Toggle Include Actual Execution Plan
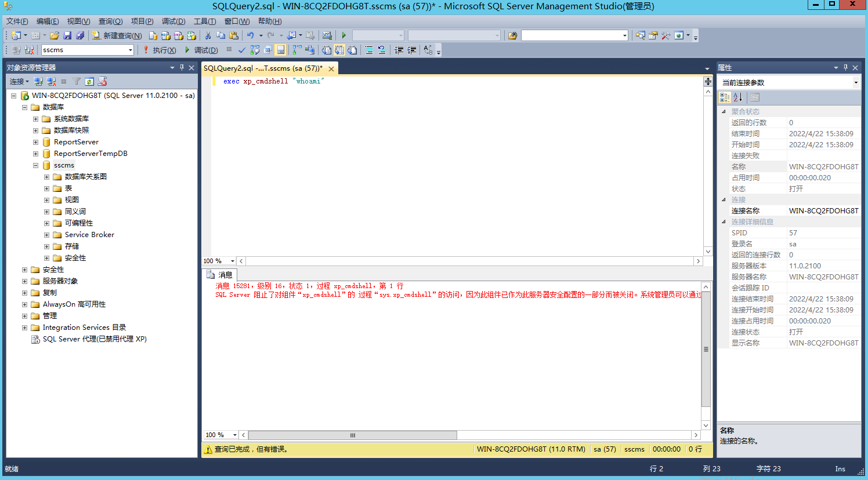Image resolution: width=868 pixels, height=480 pixels. pyautogui.click(x=296, y=50)
